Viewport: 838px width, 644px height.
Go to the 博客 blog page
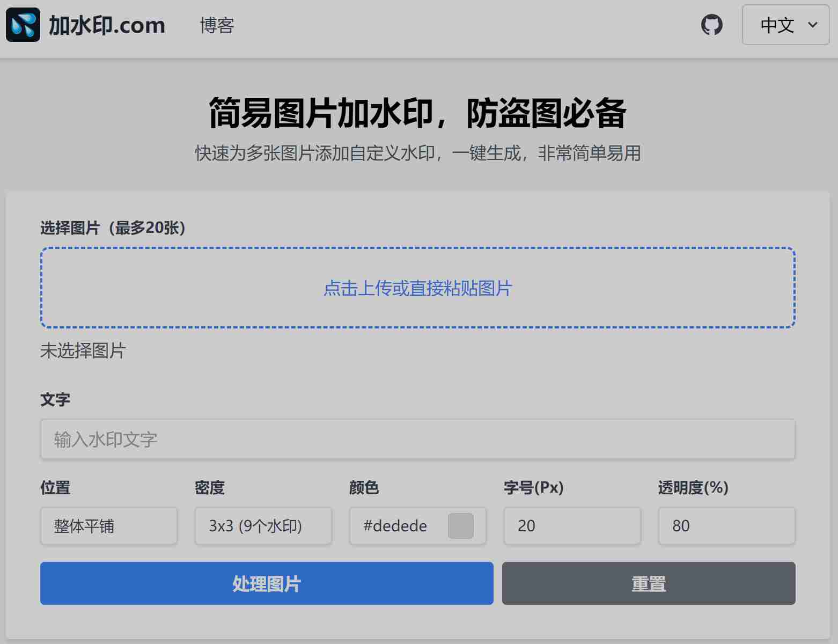tap(217, 25)
